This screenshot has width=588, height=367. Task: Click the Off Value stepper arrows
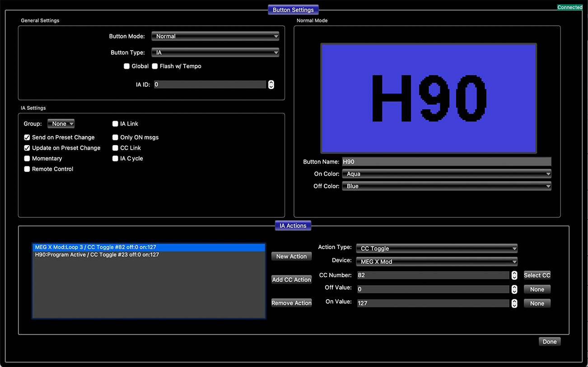[514, 289]
